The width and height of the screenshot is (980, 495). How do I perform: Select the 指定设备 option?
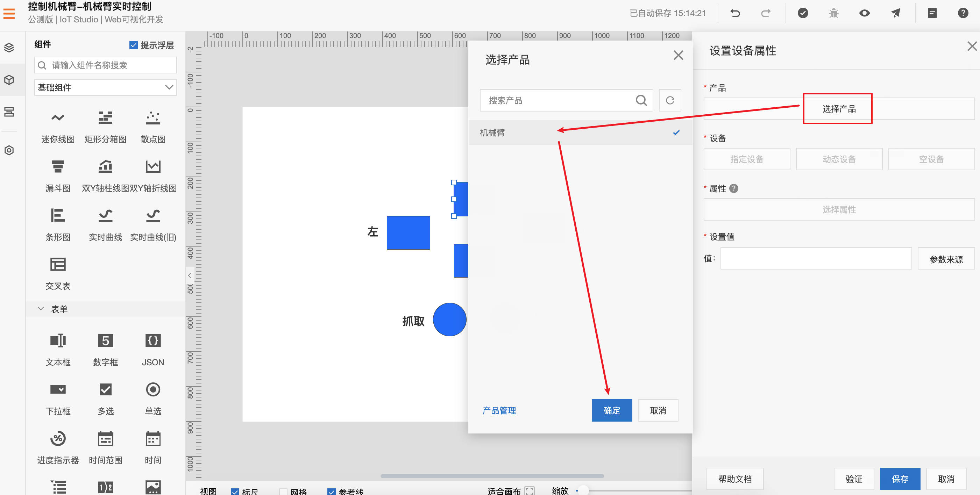click(747, 159)
